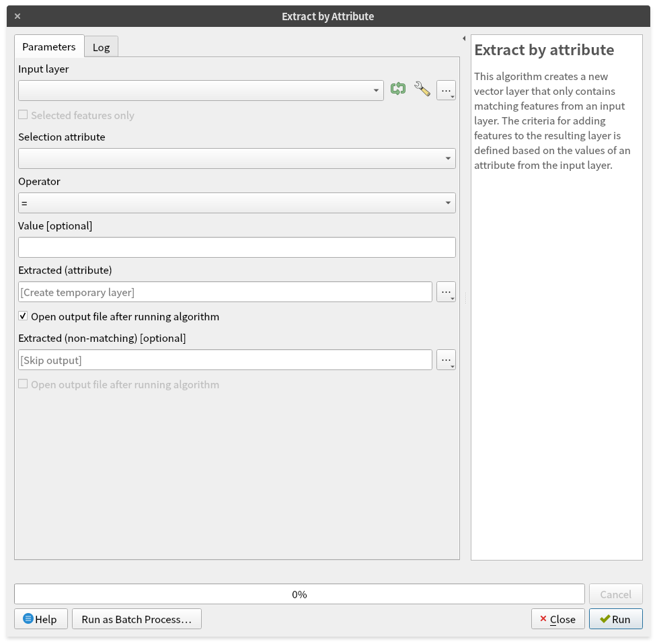Expand the Input layer dropdown
This screenshot has width=657, height=644.
(200, 91)
